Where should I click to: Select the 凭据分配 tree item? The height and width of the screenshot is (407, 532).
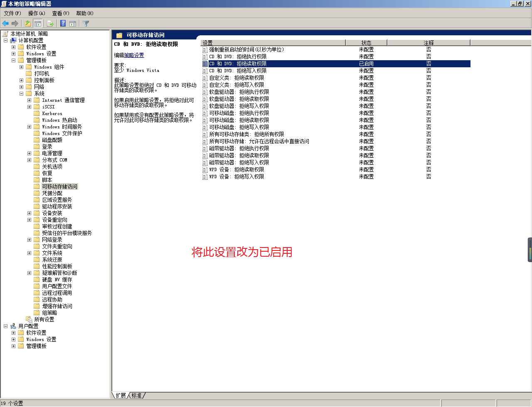tap(52, 193)
